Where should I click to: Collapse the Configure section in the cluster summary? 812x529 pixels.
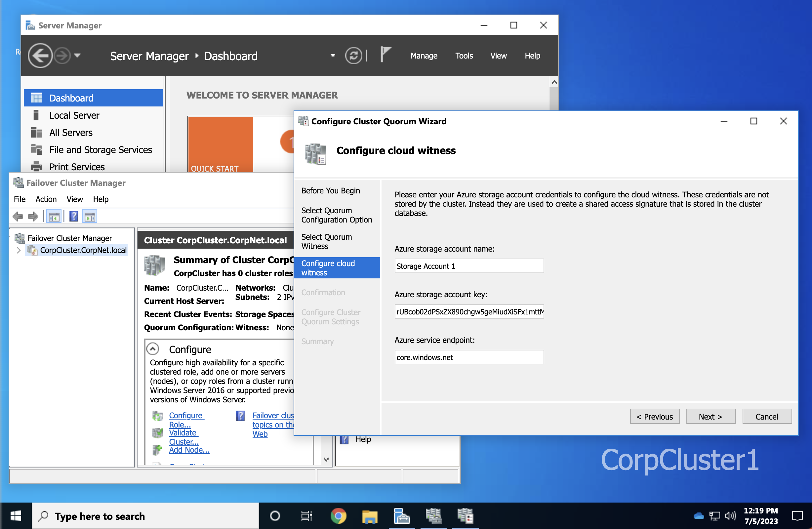(x=153, y=349)
